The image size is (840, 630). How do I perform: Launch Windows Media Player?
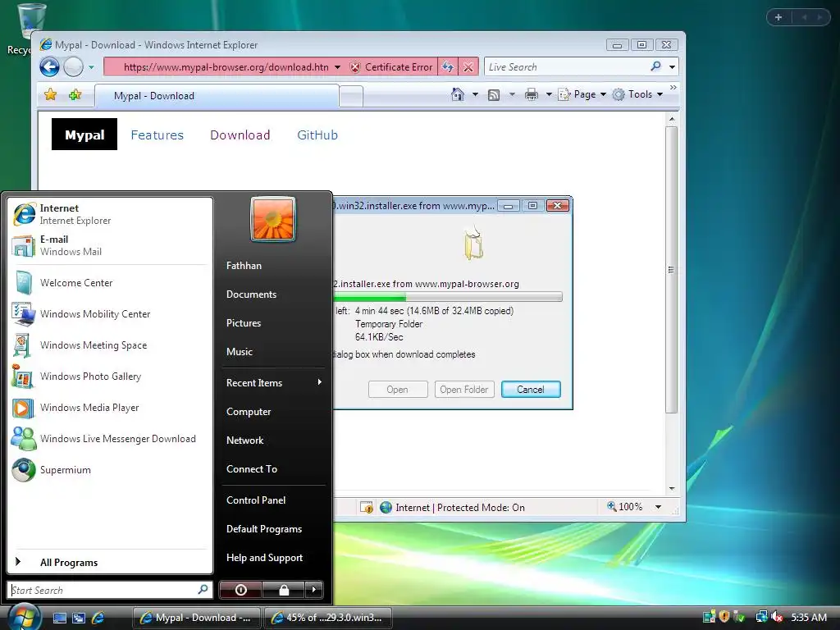pos(109,408)
